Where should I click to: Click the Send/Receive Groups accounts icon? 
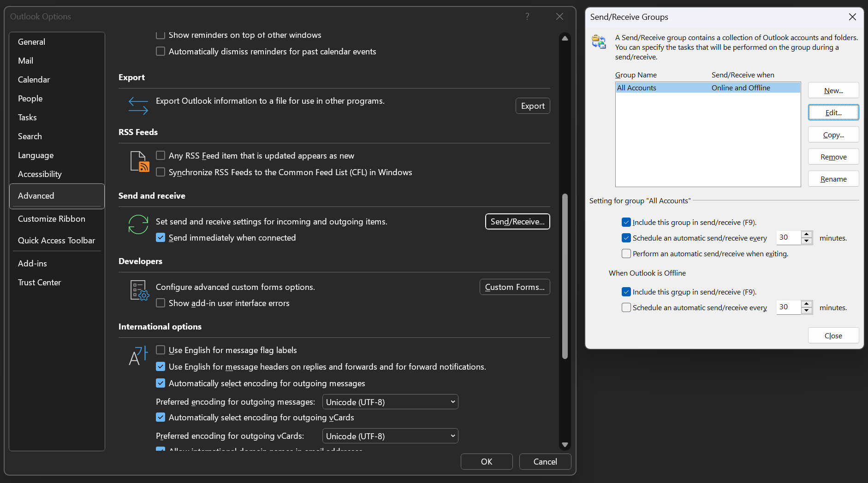(599, 42)
